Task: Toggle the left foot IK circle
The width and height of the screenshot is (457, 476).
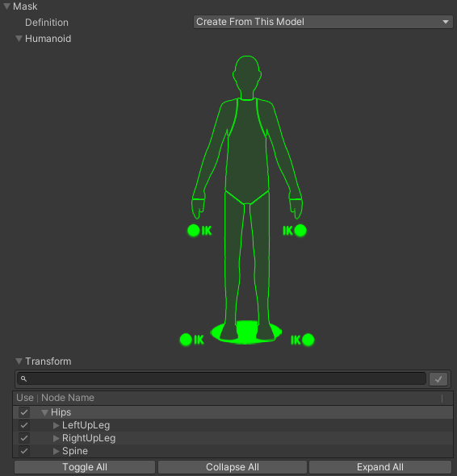Action: click(x=186, y=340)
